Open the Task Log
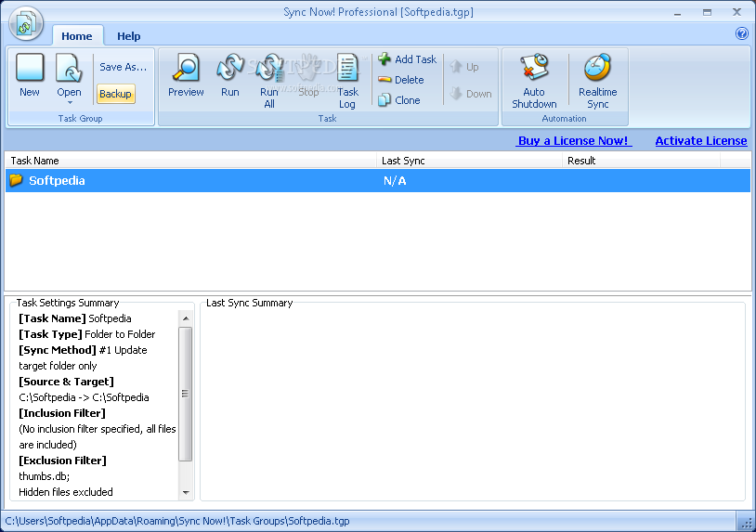756x532 pixels. [x=347, y=81]
